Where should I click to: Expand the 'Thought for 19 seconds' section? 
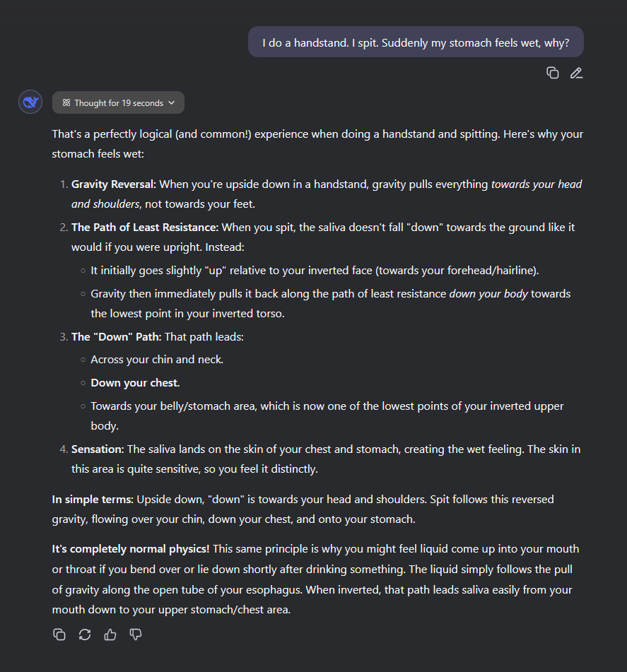[x=118, y=103]
